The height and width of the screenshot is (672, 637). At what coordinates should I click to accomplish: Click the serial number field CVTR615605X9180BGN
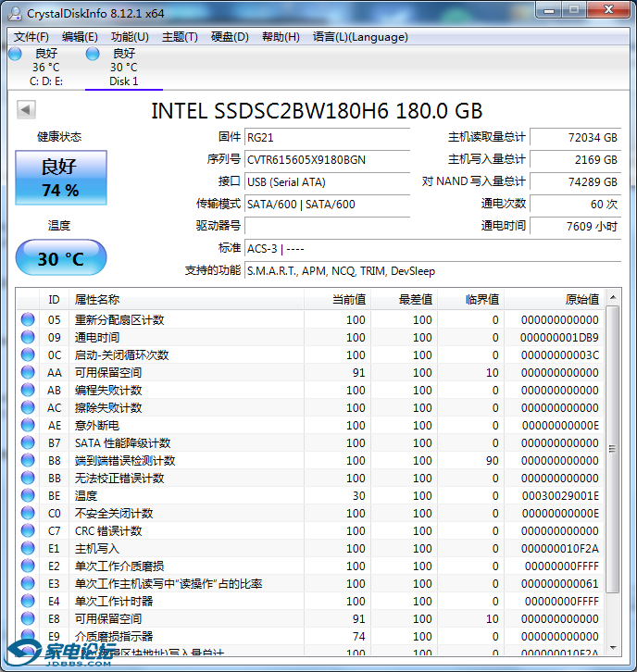point(327,160)
